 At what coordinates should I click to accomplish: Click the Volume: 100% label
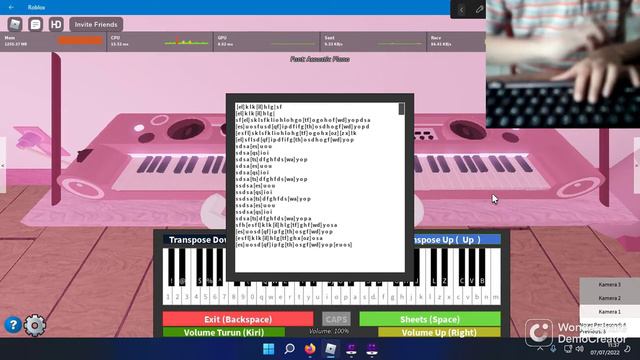pos(329,331)
